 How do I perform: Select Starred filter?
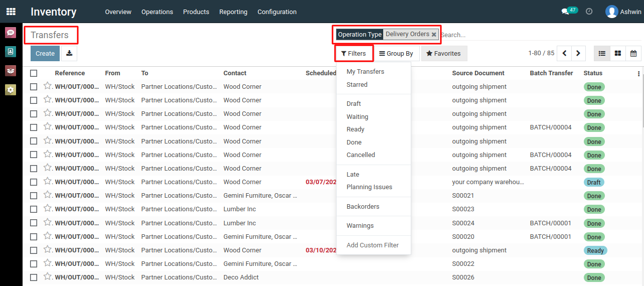coord(357,85)
